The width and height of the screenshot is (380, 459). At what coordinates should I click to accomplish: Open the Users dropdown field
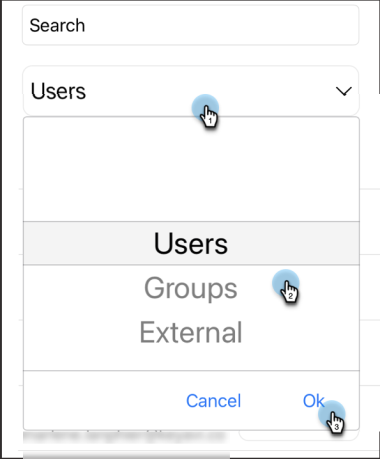pos(191,91)
